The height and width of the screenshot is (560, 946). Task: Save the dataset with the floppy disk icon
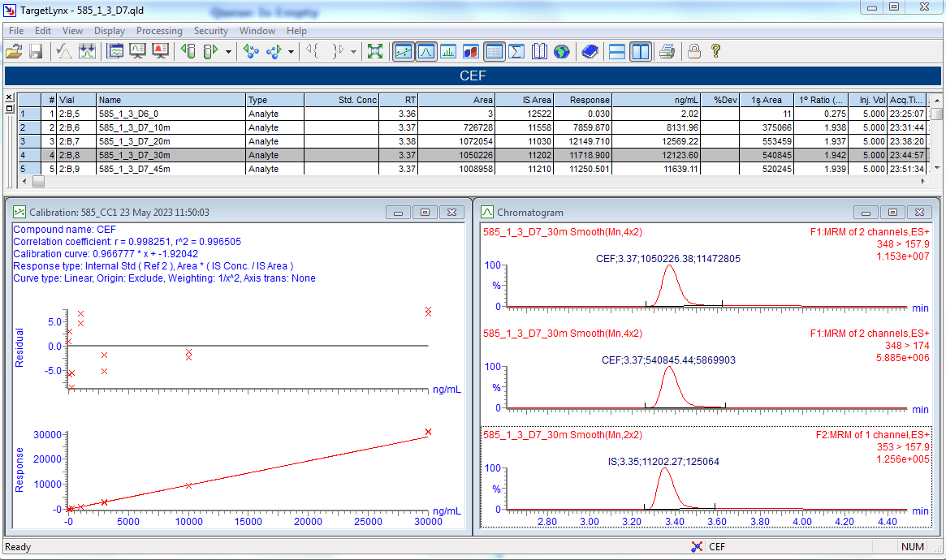point(36,52)
